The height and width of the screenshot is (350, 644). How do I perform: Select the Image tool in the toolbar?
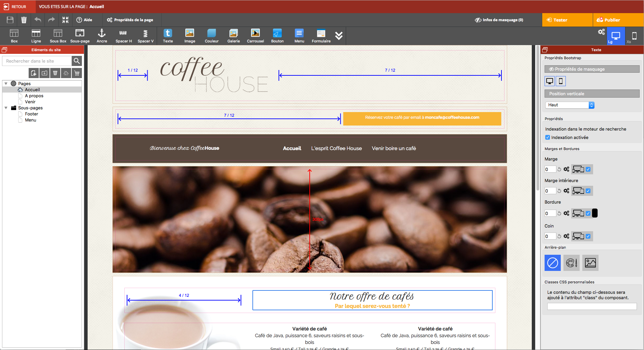click(x=189, y=35)
